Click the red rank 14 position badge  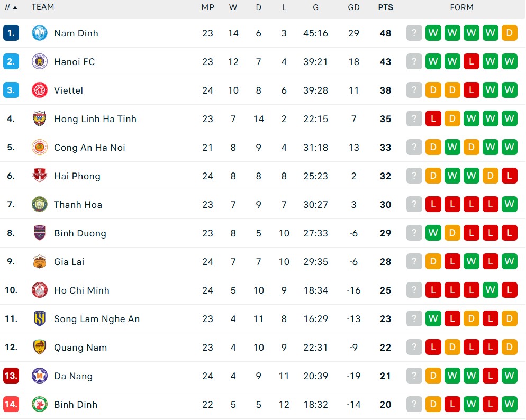(11, 404)
